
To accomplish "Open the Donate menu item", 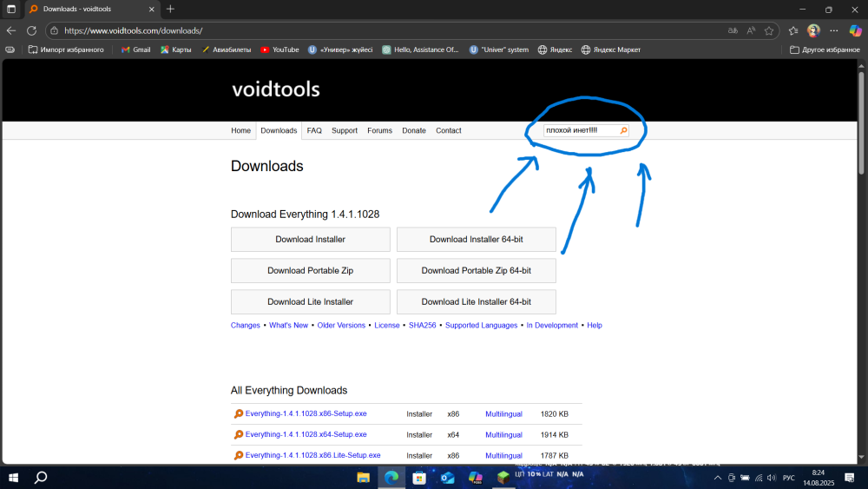I will pyautogui.click(x=414, y=130).
